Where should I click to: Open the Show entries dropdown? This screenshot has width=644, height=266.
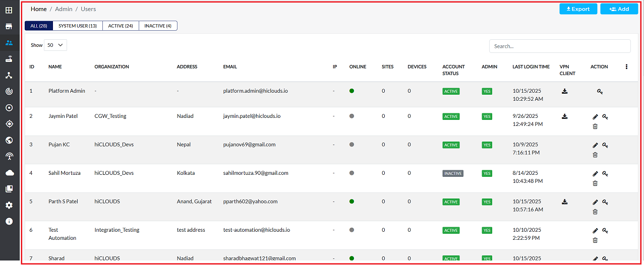(55, 45)
